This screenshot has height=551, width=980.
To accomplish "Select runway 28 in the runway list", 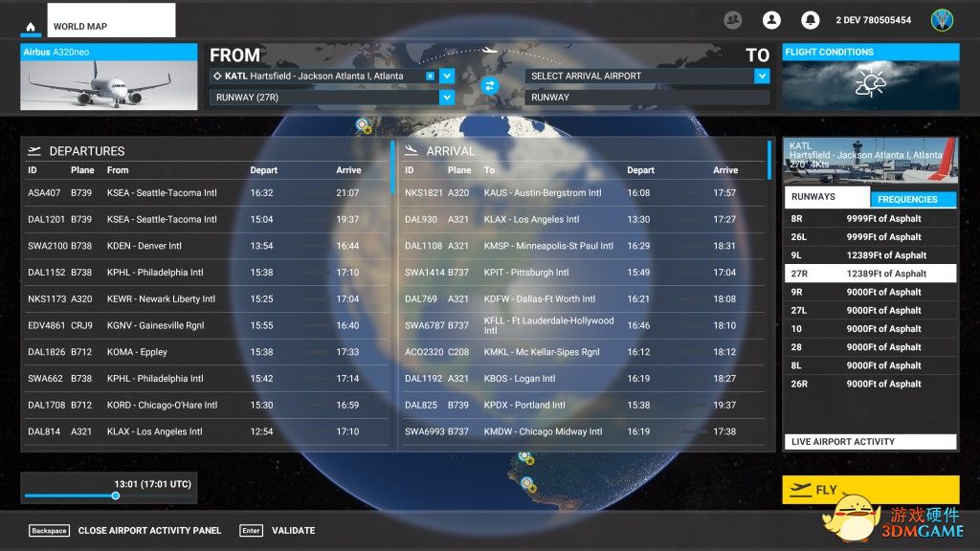I will point(870,347).
